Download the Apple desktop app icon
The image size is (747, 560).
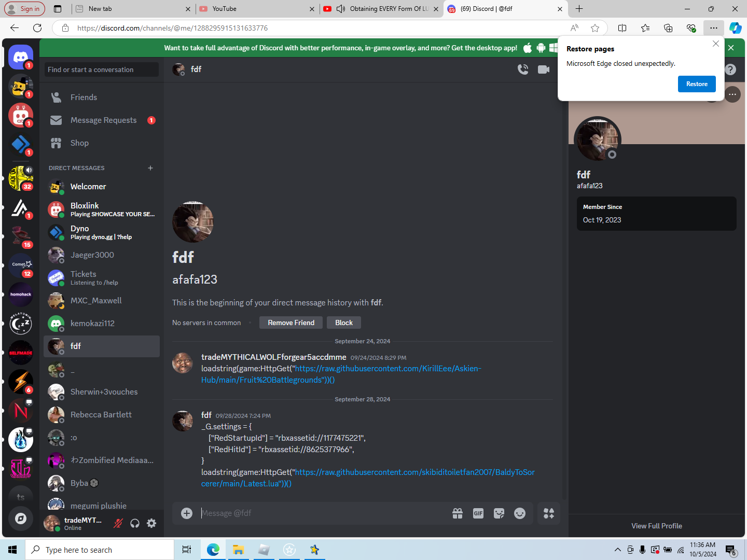pos(528,48)
